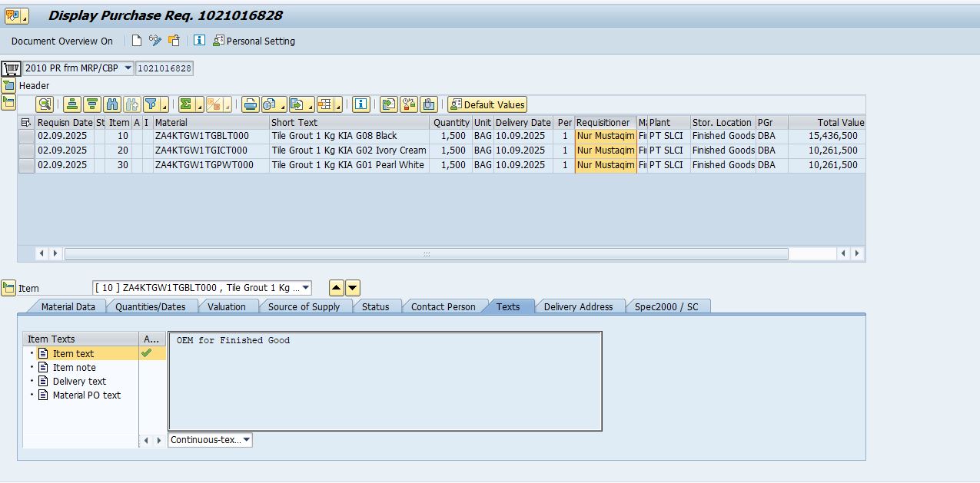The image size is (980, 483).
Task: Click the Find Next binoculars icon
Action: click(x=132, y=104)
